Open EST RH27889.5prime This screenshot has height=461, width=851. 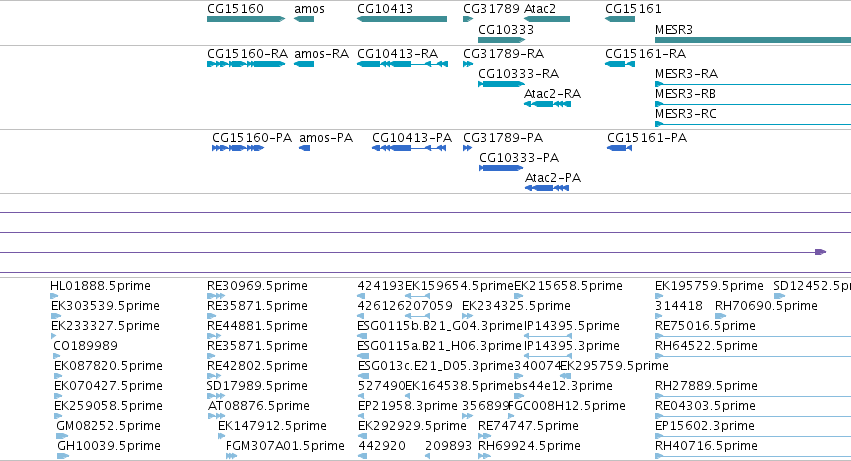[x=706, y=387]
